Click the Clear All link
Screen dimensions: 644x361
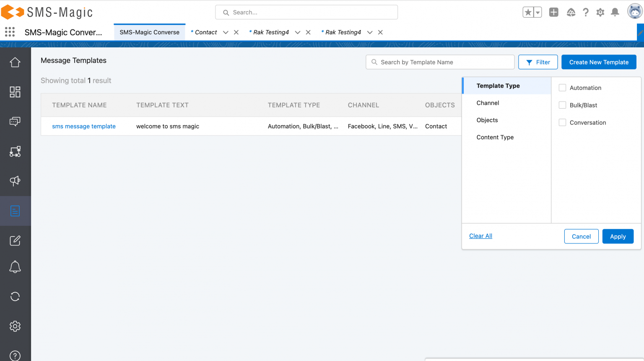(480, 236)
